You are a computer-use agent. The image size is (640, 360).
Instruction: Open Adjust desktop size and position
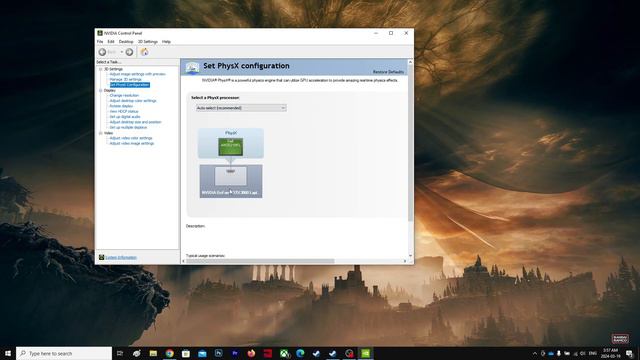tap(135, 122)
